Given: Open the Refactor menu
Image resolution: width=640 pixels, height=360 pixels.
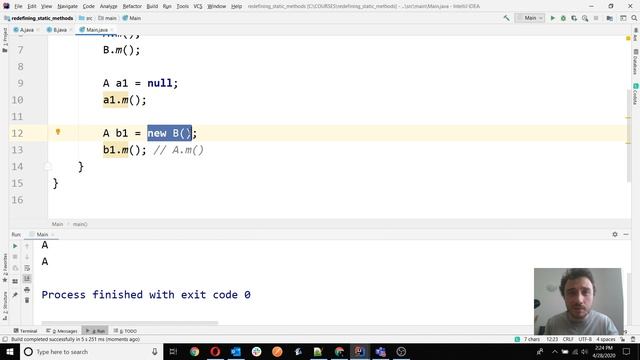Looking at the screenshot, I should pyautogui.click(x=132, y=6).
